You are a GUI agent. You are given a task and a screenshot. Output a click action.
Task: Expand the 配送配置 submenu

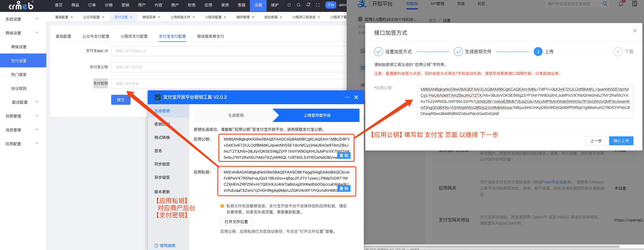[x=37, y=102]
